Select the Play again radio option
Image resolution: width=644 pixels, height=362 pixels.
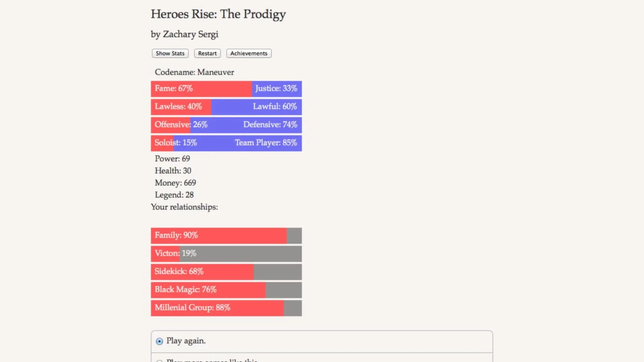(186, 341)
